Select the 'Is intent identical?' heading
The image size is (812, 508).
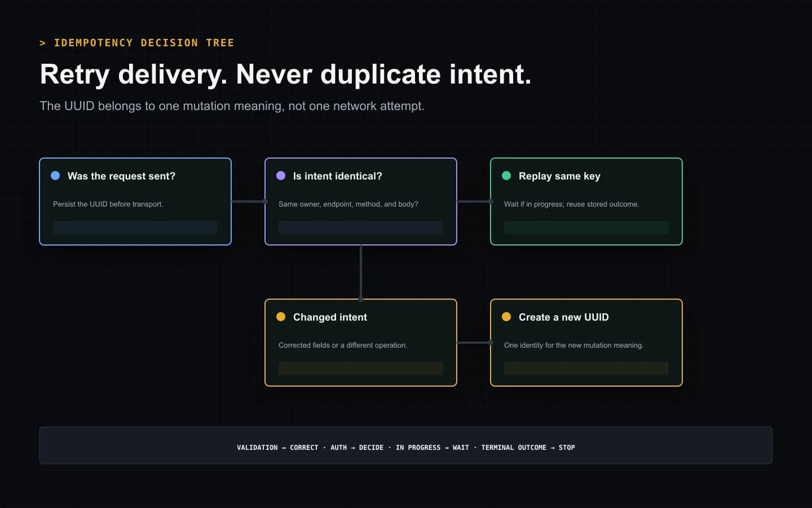338,176
